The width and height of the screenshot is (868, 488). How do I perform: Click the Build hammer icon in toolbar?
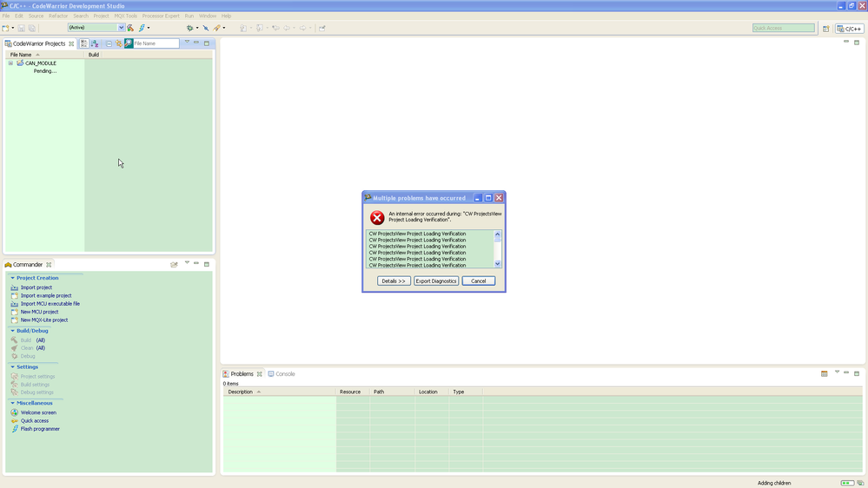[x=130, y=28]
